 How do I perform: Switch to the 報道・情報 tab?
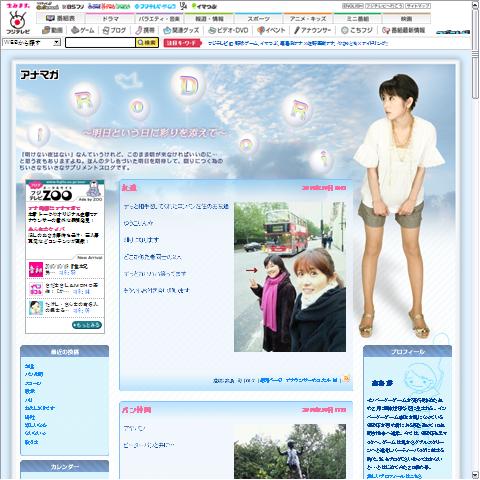coord(209,19)
